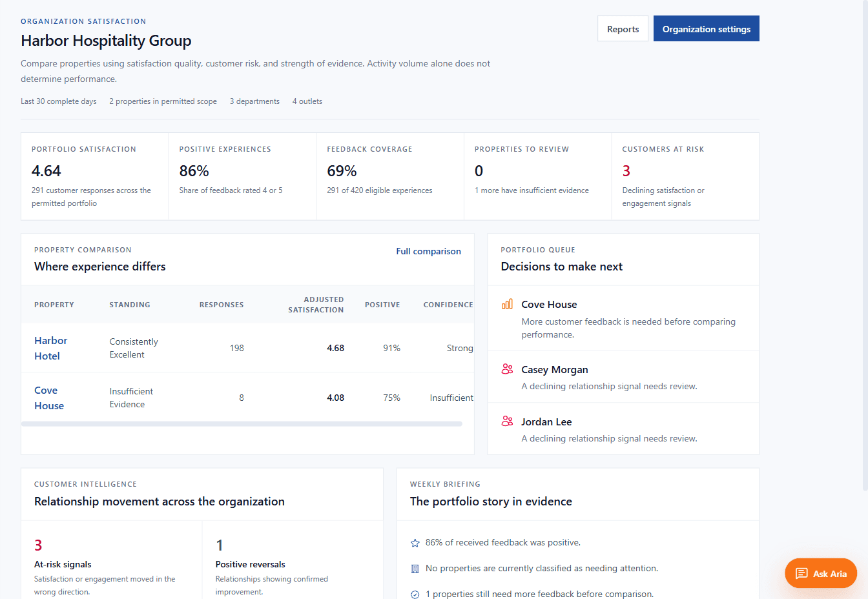Screen dimensions: 868x599
Task: Click the horizontal scrollbar under the property table
Action: (242, 424)
